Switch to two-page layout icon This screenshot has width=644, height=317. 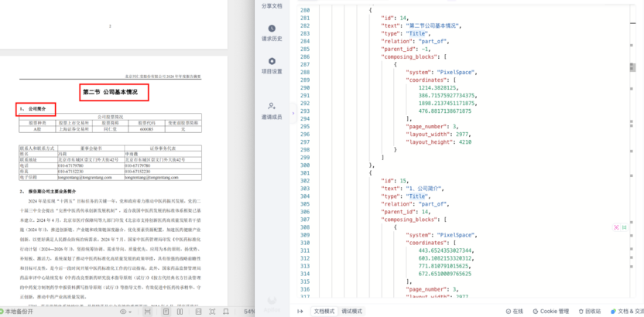pos(180,312)
